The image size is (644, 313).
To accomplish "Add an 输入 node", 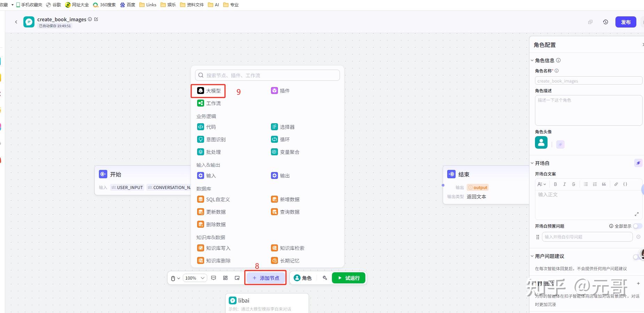I will point(206,176).
